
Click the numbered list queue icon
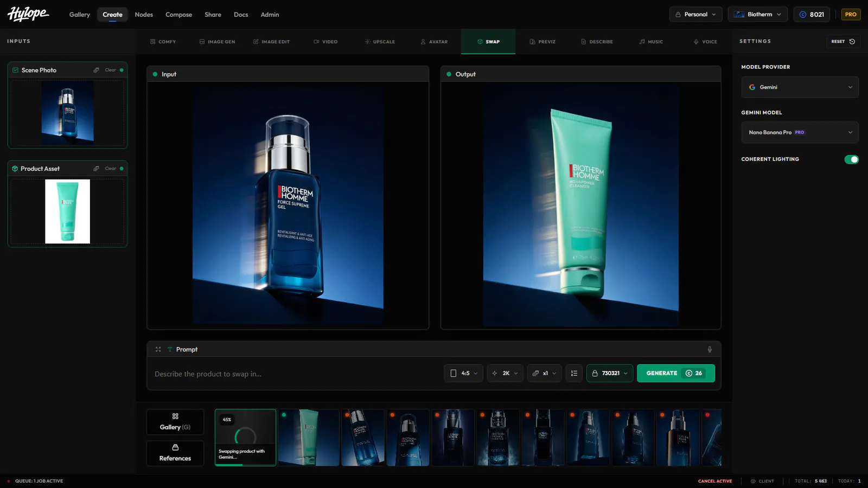point(574,373)
